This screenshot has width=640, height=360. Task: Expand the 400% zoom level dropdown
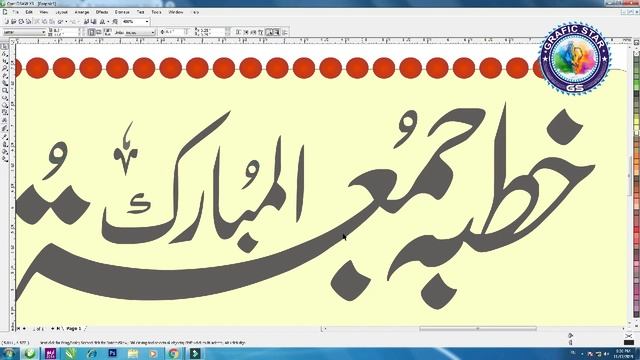pos(147,21)
